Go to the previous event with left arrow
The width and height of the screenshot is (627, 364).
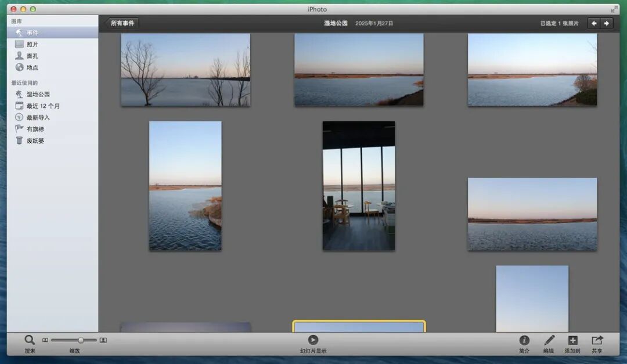coord(594,23)
